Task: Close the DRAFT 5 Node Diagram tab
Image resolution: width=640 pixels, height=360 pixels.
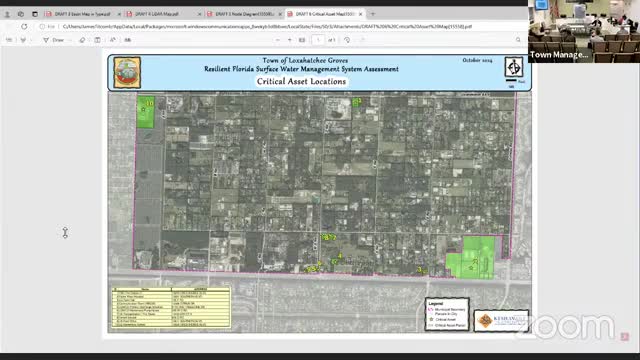Action: 280,14
